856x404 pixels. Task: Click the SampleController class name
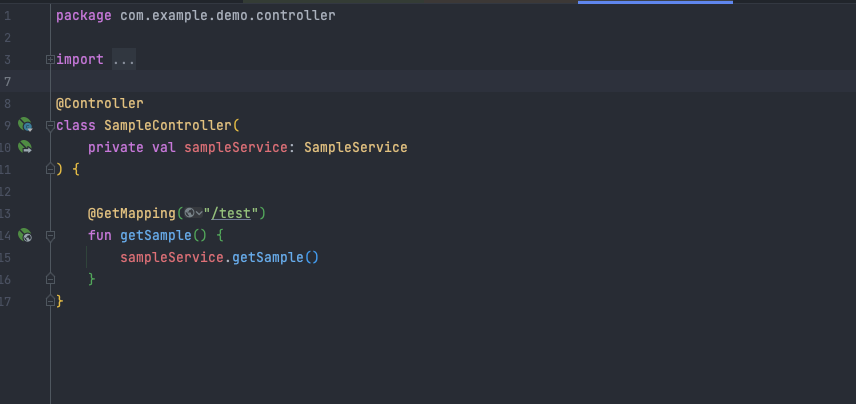pos(168,126)
